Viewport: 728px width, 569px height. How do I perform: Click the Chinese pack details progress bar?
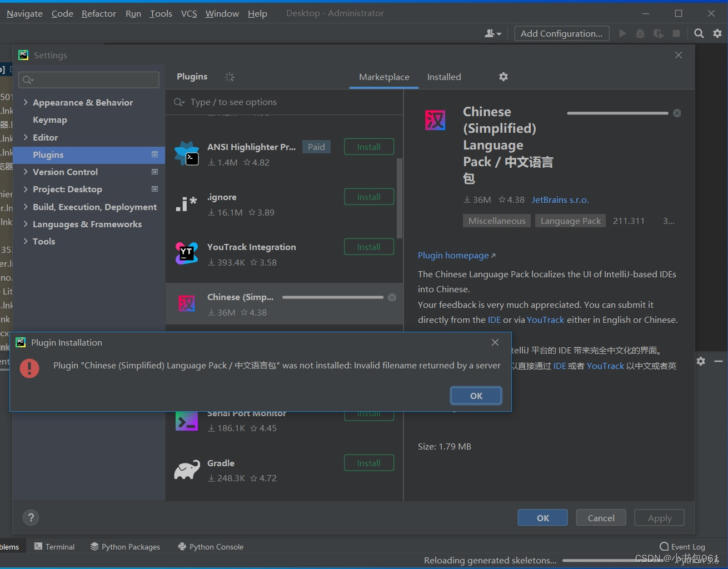(x=617, y=113)
